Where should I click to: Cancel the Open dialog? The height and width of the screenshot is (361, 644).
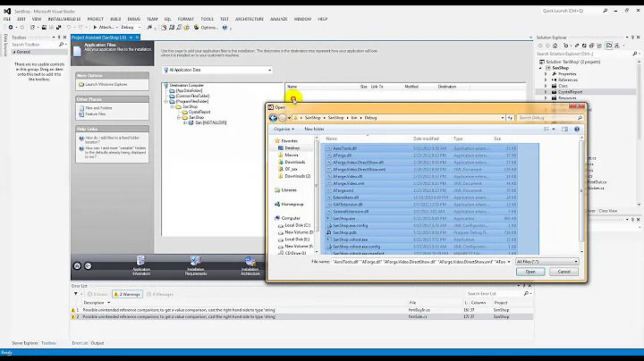[x=563, y=272]
